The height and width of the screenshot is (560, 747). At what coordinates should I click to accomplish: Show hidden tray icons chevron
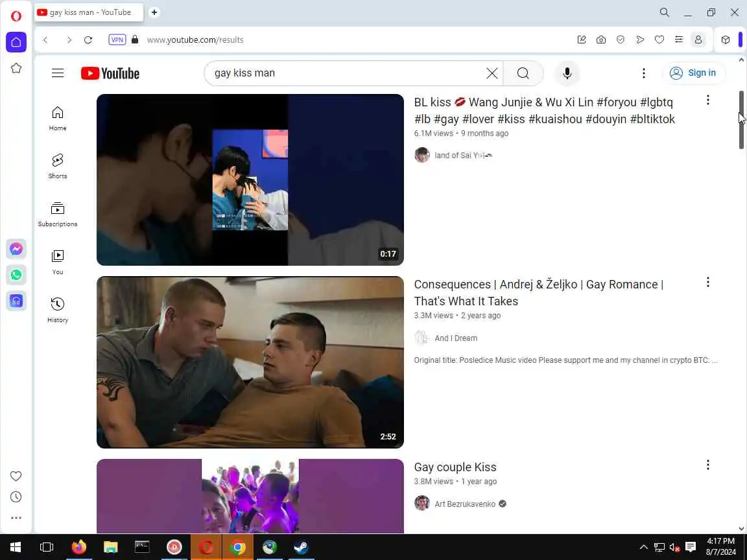click(x=644, y=547)
